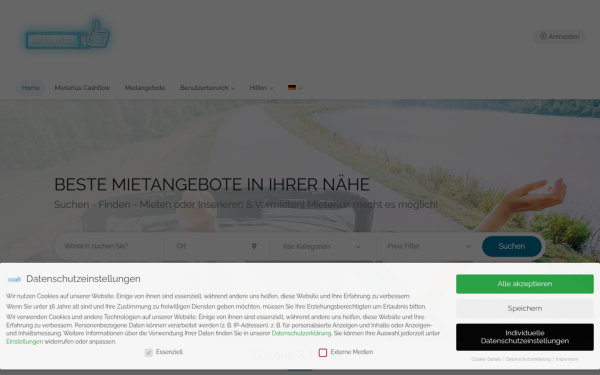The image size is (600, 375).
Task: Click 'BESTE MIETANGEBOTE IN IHRER NÄHE' headline
Action: tap(212, 184)
